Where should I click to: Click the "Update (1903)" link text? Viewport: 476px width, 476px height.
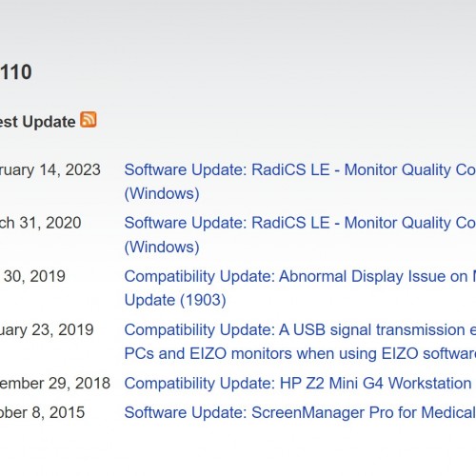point(175,300)
